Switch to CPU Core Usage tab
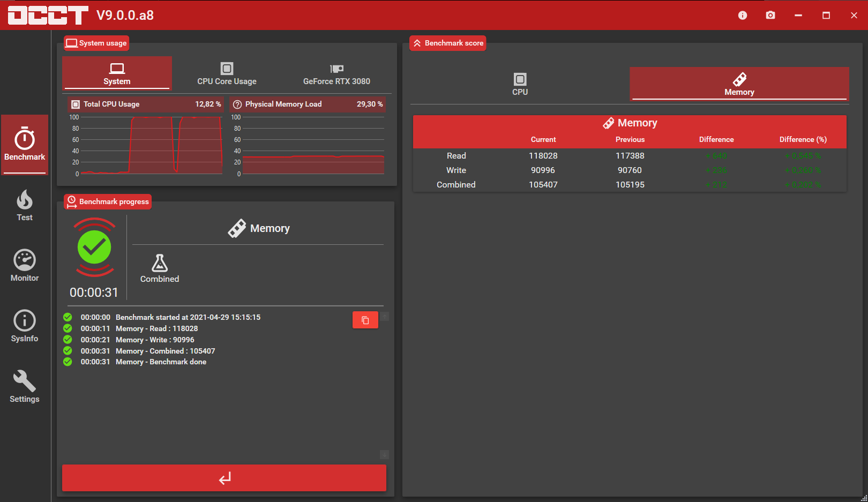Image resolution: width=868 pixels, height=502 pixels. tap(227, 73)
